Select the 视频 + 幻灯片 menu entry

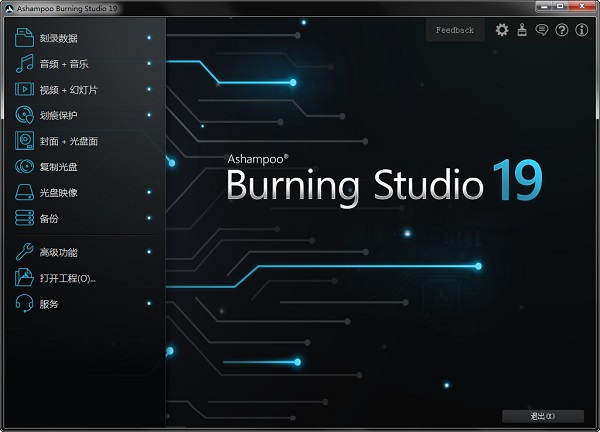pyautogui.click(x=84, y=89)
